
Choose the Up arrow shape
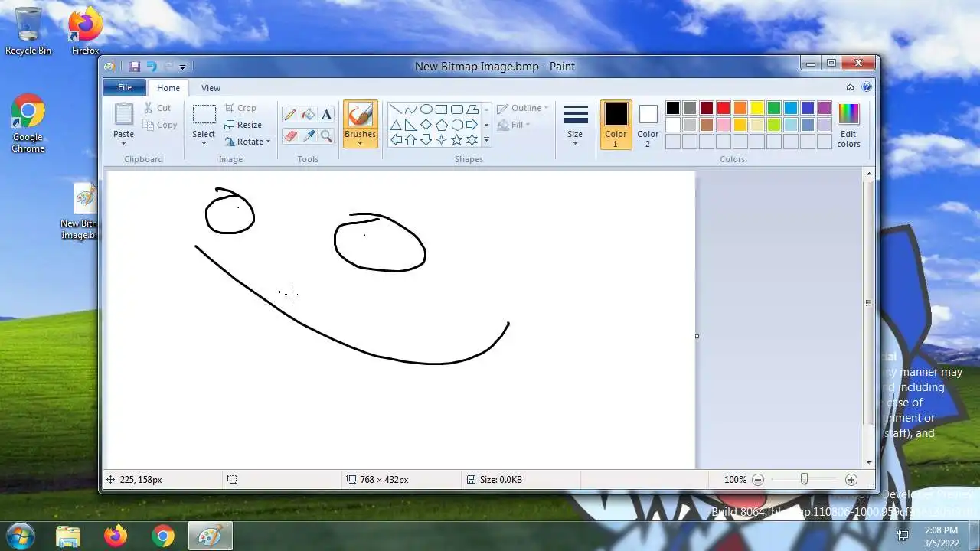(411, 140)
